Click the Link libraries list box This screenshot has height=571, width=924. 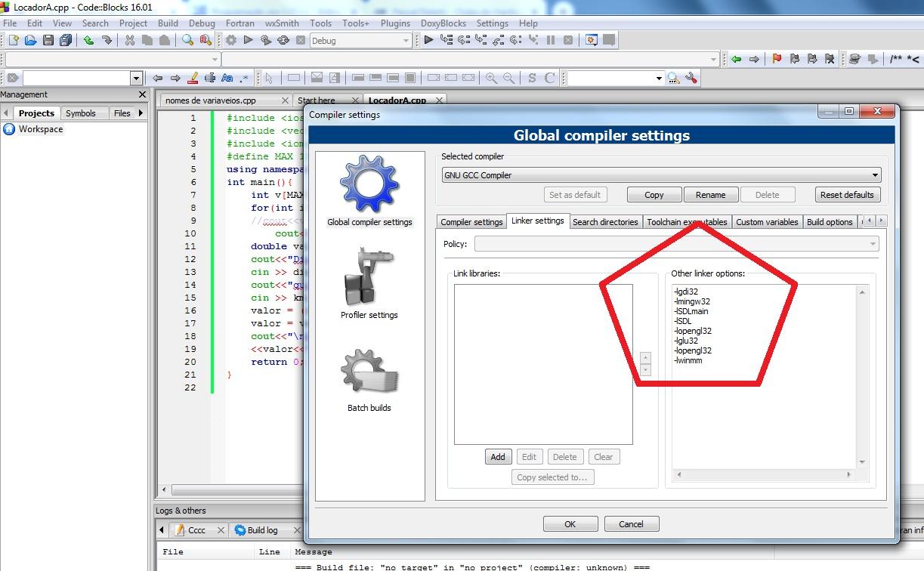click(543, 365)
